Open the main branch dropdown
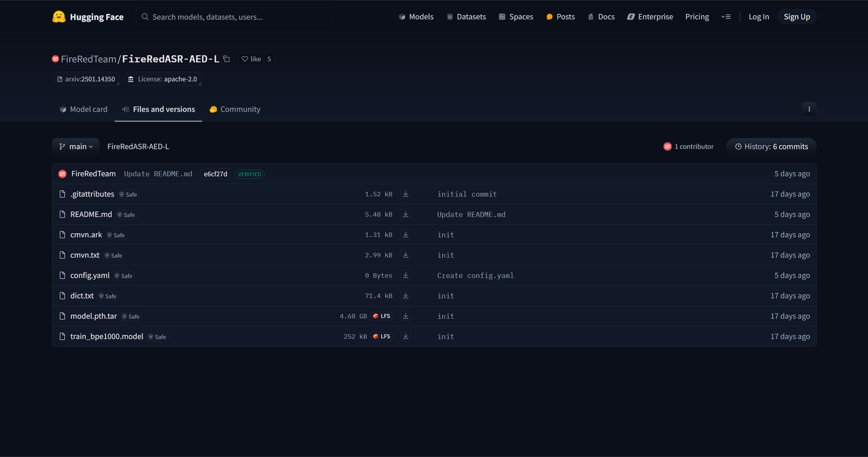This screenshot has width=868, height=457. point(76,146)
